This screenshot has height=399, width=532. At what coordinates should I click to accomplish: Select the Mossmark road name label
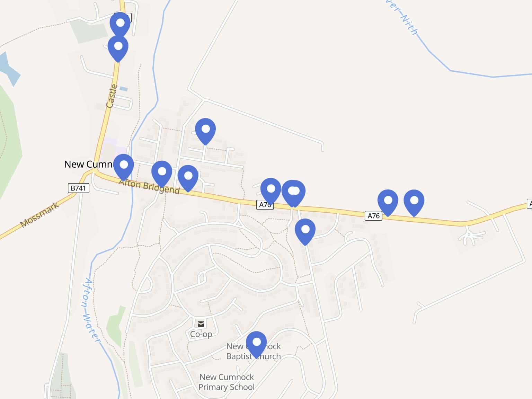pos(40,215)
